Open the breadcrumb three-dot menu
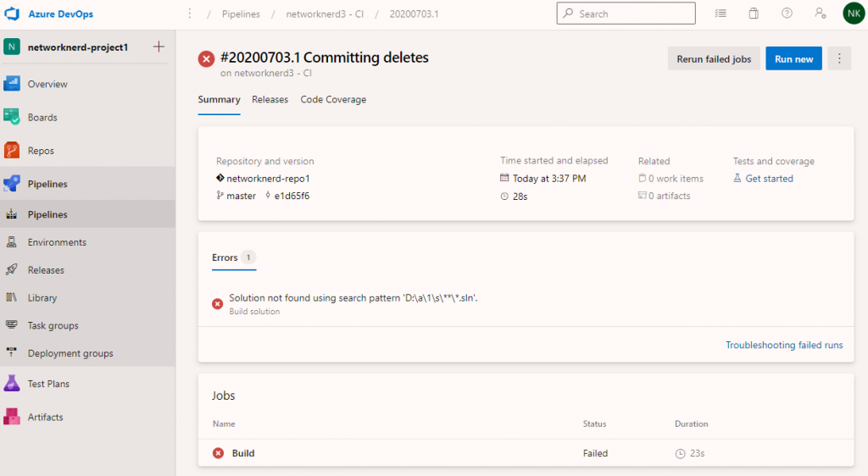The image size is (868, 476). point(190,14)
